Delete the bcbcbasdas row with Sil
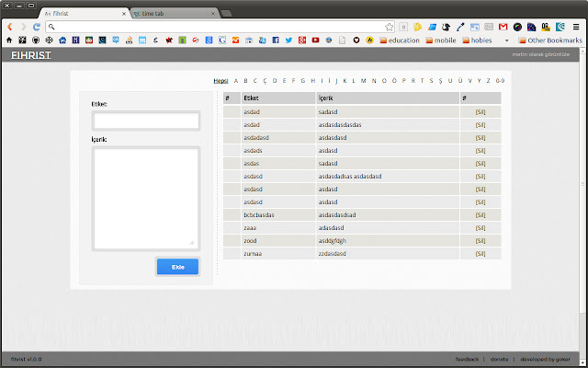Image resolution: width=588 pixels, height=368 pixels. [480, 214]
